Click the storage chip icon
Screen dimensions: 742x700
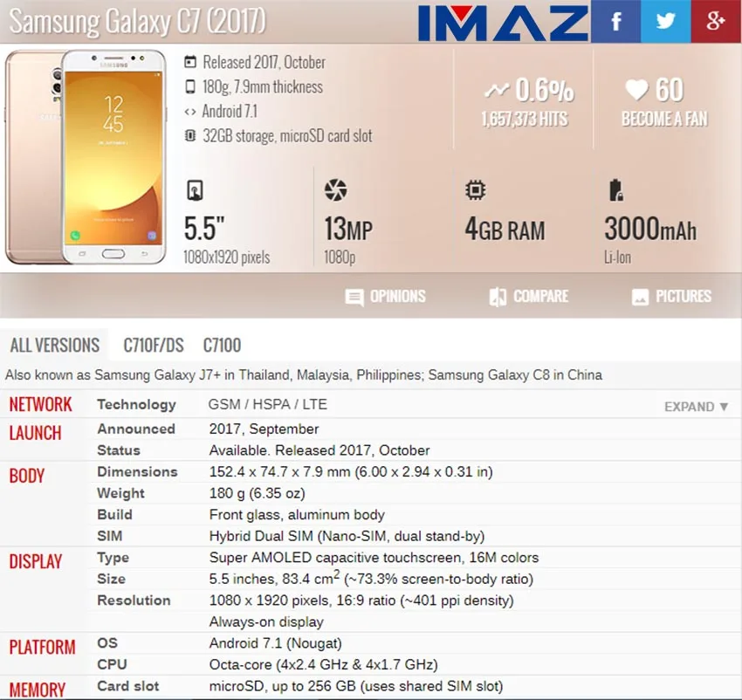189,136
